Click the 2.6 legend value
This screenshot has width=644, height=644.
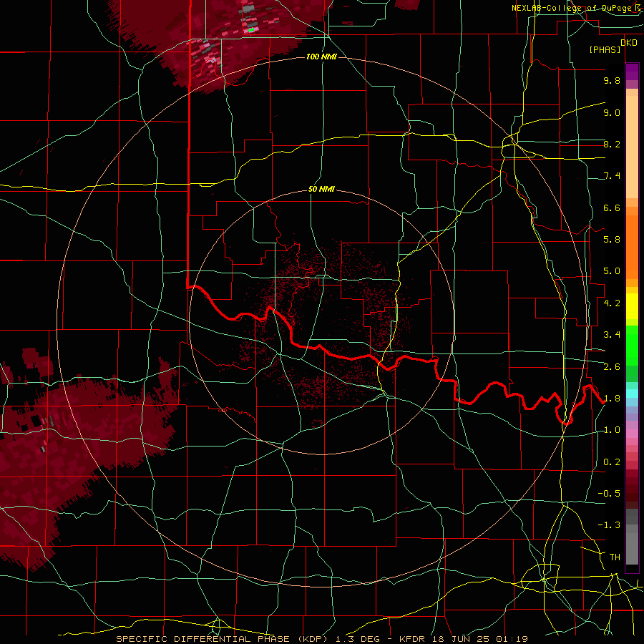tap(612, 367)
